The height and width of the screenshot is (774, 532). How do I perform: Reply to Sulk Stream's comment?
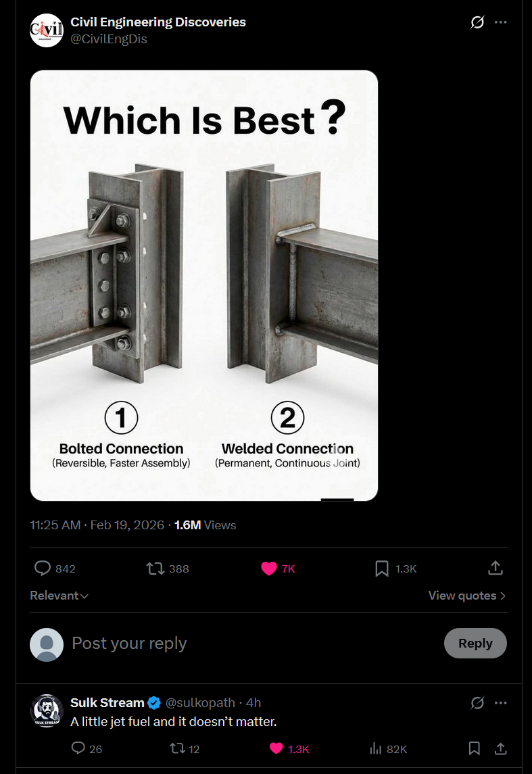coord(78,748)
